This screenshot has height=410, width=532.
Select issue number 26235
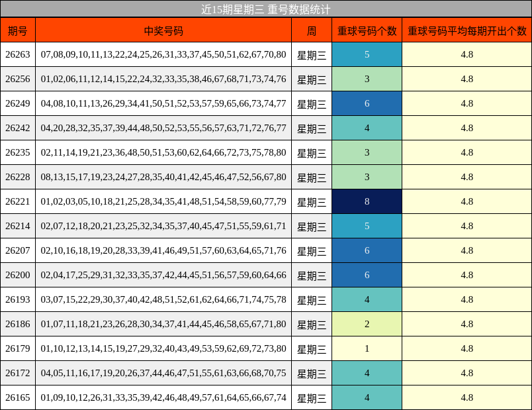[18, 152]
